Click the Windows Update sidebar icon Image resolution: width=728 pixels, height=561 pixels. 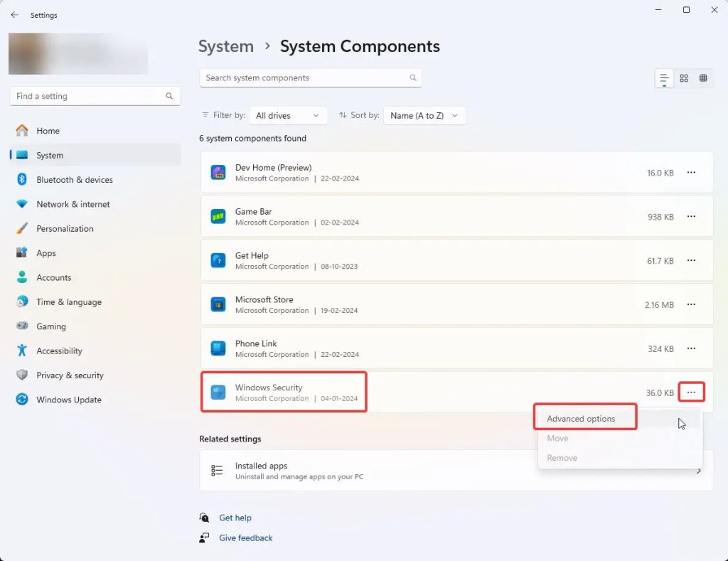coord(22,400)
